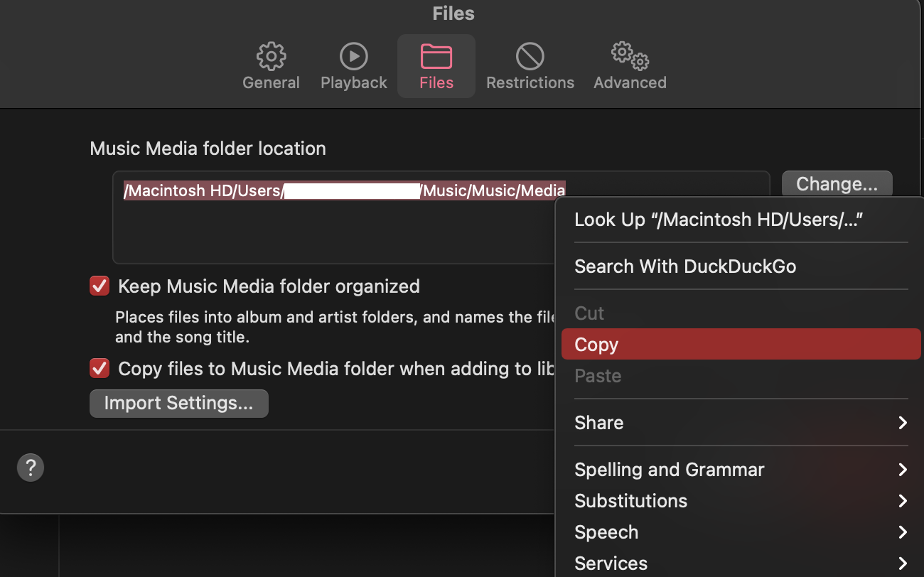The height and width of the screenshot is (577, 924).
Task: Open help with the question mark button
Action: click(x=31, y=468)
